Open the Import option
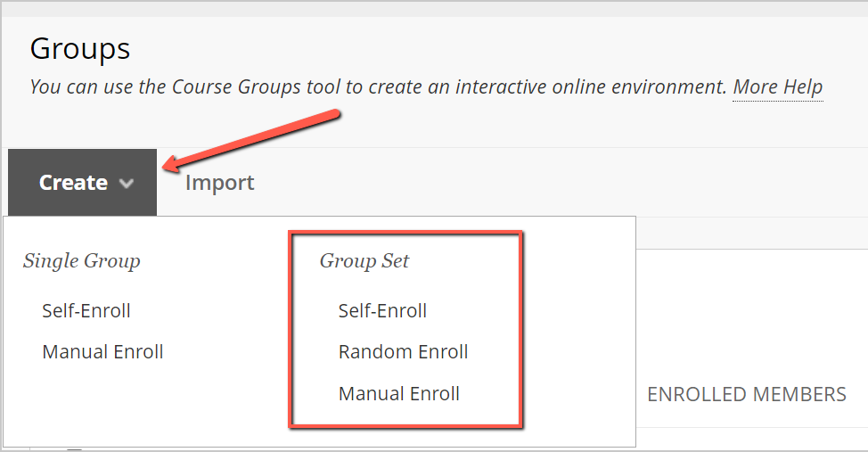 pyautogui.click(x=219, y=183)
